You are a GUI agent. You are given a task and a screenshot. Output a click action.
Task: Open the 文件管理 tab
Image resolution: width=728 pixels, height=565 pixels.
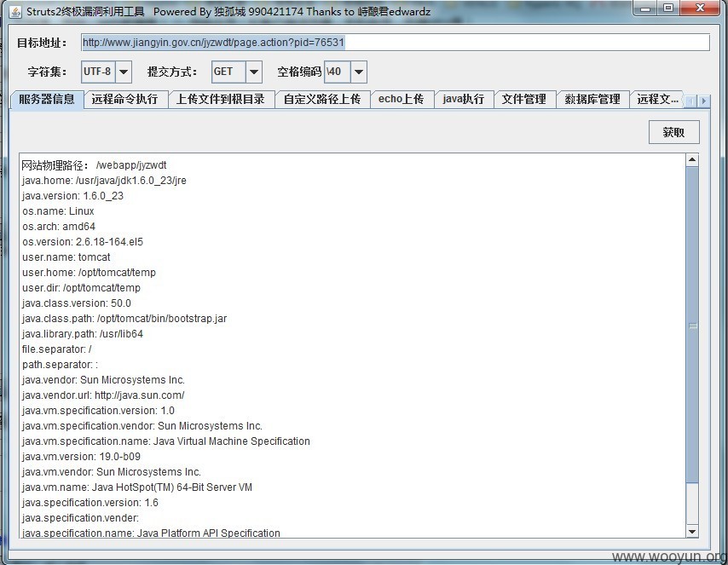pyautogui.click(x=523, y=100)
